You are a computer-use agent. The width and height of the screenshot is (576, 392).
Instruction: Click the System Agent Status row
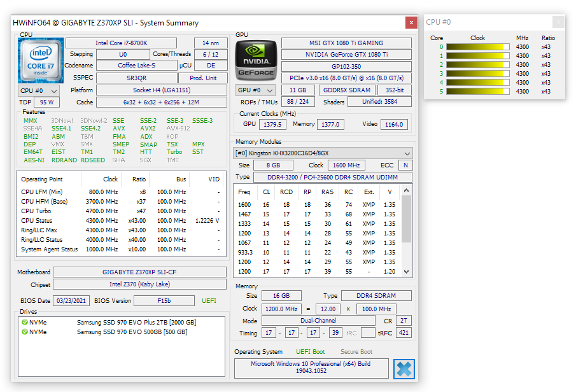click(x=121, y=249)
